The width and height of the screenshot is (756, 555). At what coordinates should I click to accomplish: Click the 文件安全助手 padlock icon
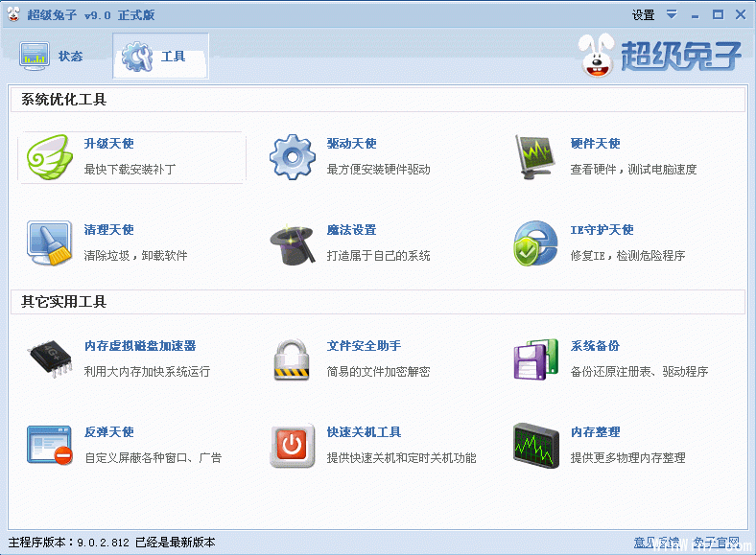pos(292,359)
